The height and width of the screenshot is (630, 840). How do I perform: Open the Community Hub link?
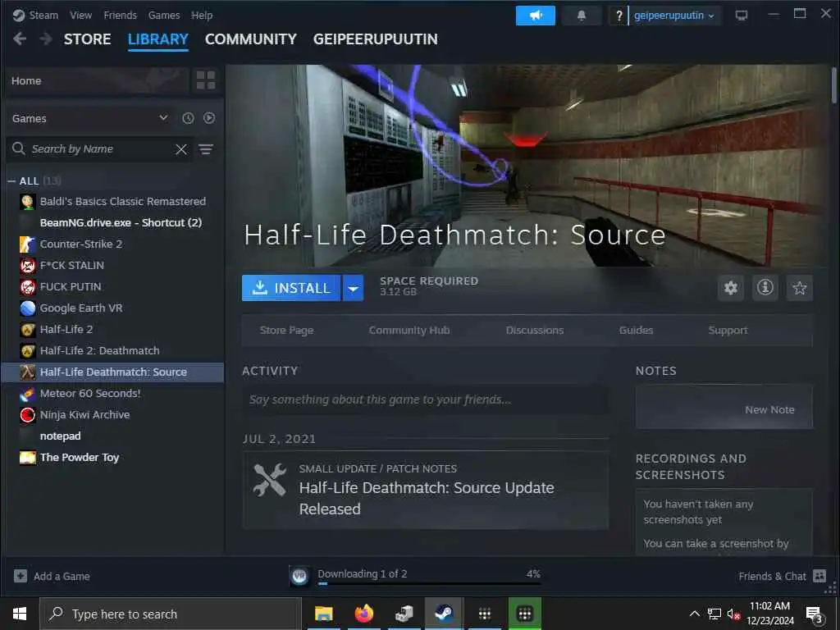point(409,330)
